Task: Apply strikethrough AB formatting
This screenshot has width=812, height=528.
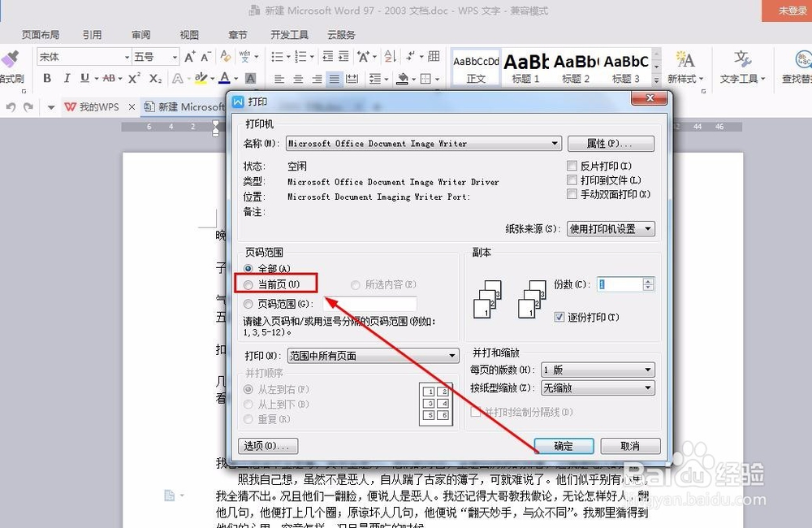Action: 109,78
